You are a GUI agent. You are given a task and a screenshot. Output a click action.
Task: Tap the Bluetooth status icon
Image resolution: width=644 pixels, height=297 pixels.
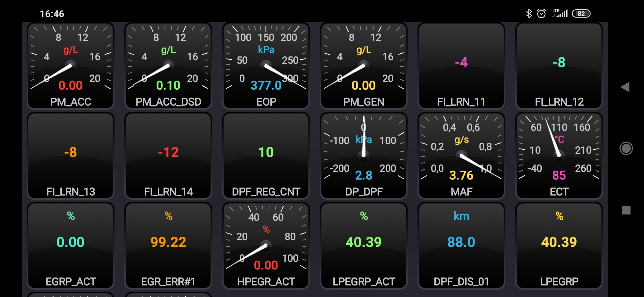(529, 13)
